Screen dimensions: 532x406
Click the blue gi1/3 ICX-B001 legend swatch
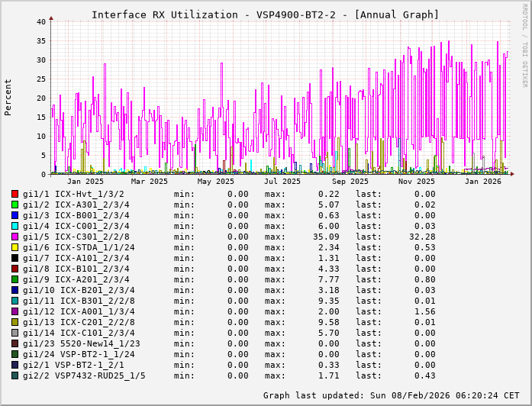tap(15, 215)
